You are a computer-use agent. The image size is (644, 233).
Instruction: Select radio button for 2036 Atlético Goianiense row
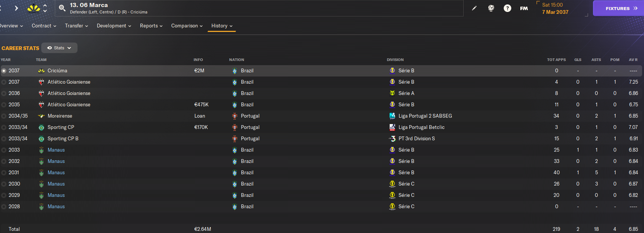click(x=4, y=93)
